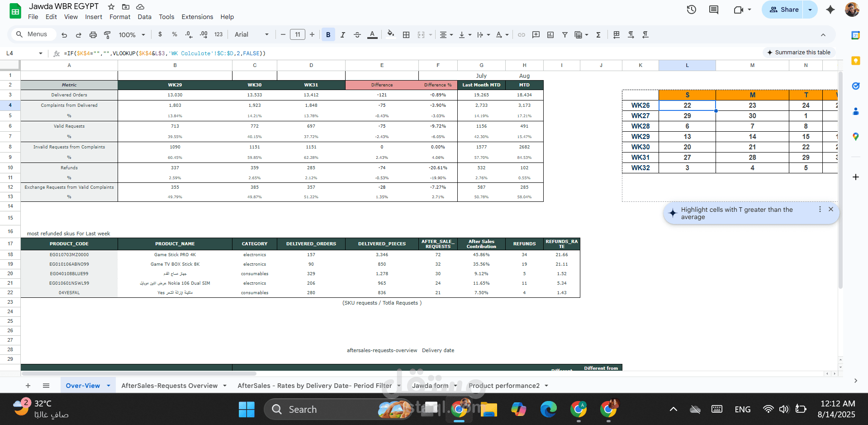868x425 pixels.
Task: Open vertical align dropdown
Action: point(465,35)
